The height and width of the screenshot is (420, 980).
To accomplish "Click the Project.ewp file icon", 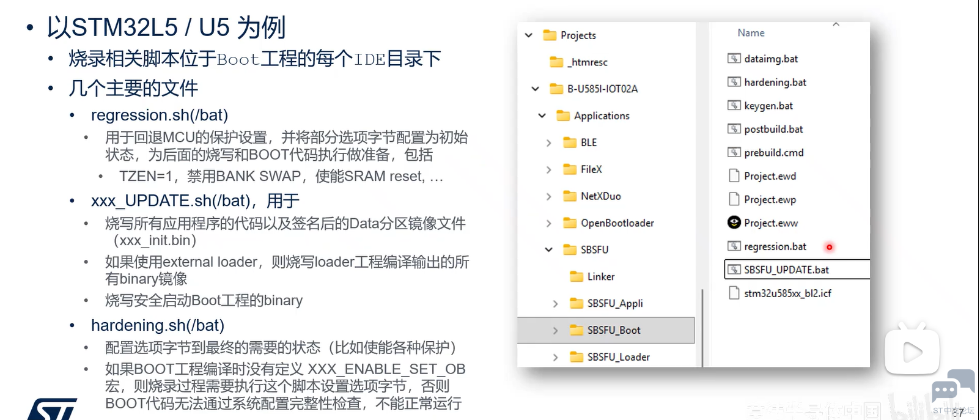I will (x=734, y=199).
